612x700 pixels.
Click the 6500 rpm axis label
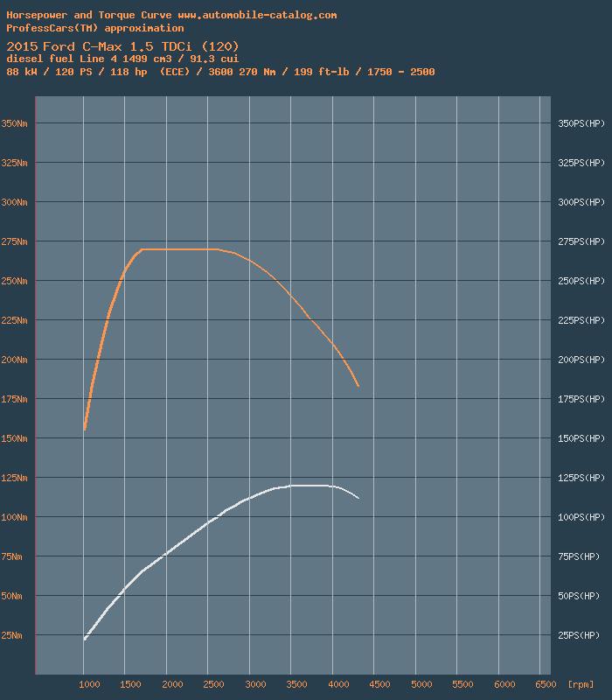tap(545, 684)
